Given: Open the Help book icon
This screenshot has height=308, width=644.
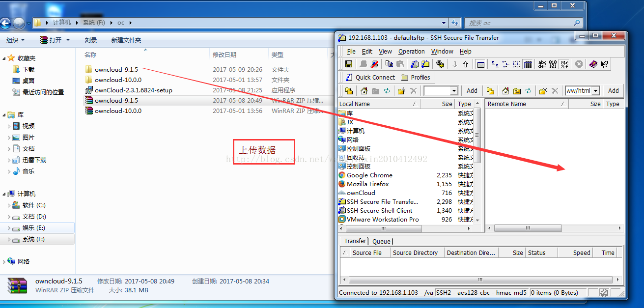Looking at the screenshot, I should 593,64.
